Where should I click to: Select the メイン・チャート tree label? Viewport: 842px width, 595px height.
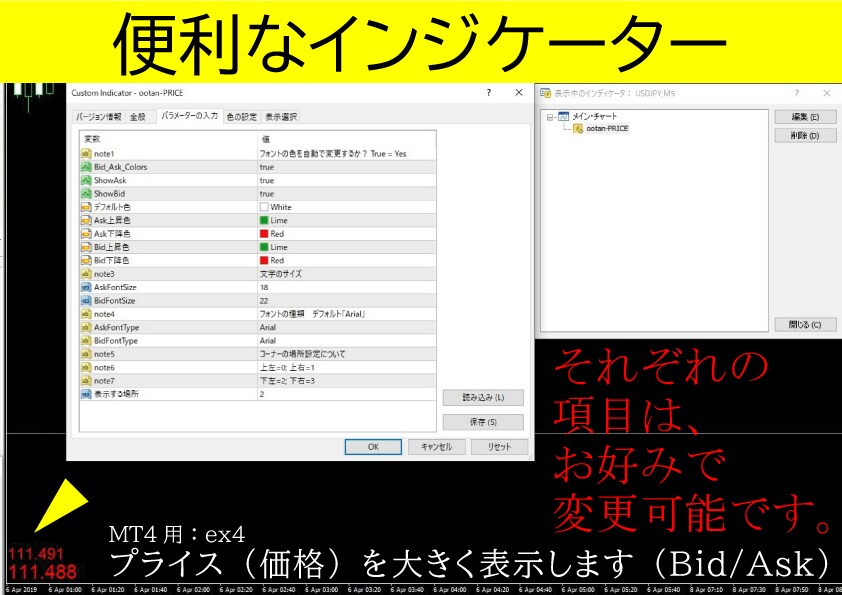pyautogui.click(x=594, y=116)
